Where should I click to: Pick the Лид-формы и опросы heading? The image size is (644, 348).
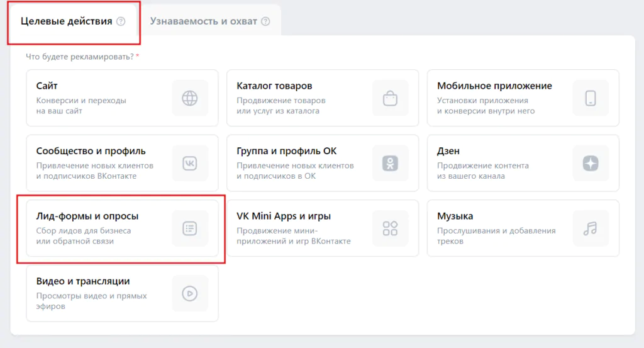pyautogui.click(x=87, y=216)
